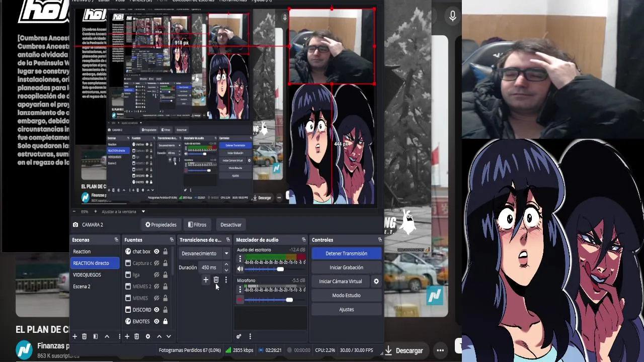
Task: Open the three-dot more options next to Descargar
Action: coord(440,350)
